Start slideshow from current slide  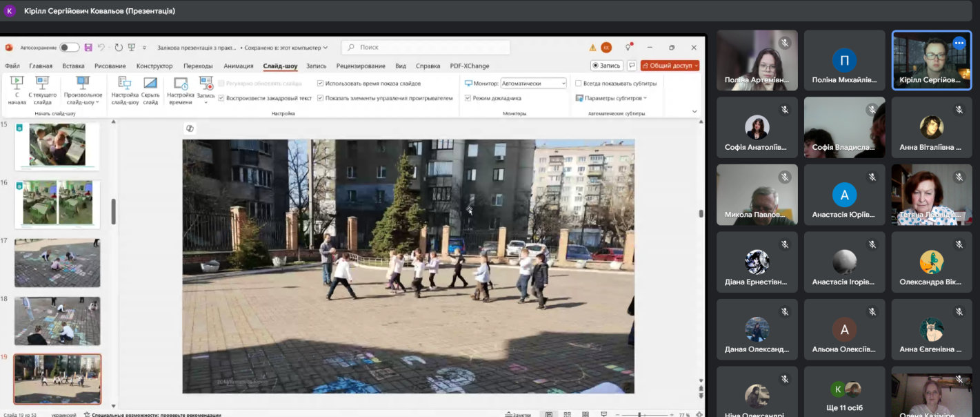[x=43, y=90]
